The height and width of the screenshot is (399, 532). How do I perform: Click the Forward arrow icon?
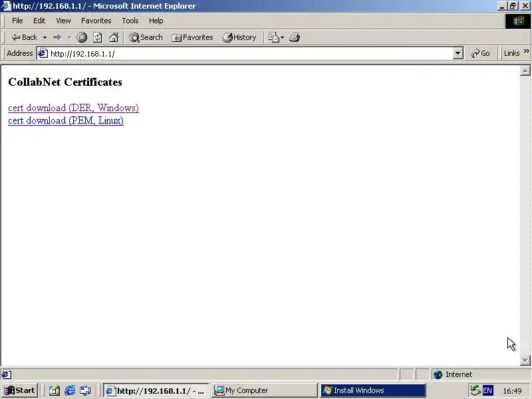(x=57, y=37)
